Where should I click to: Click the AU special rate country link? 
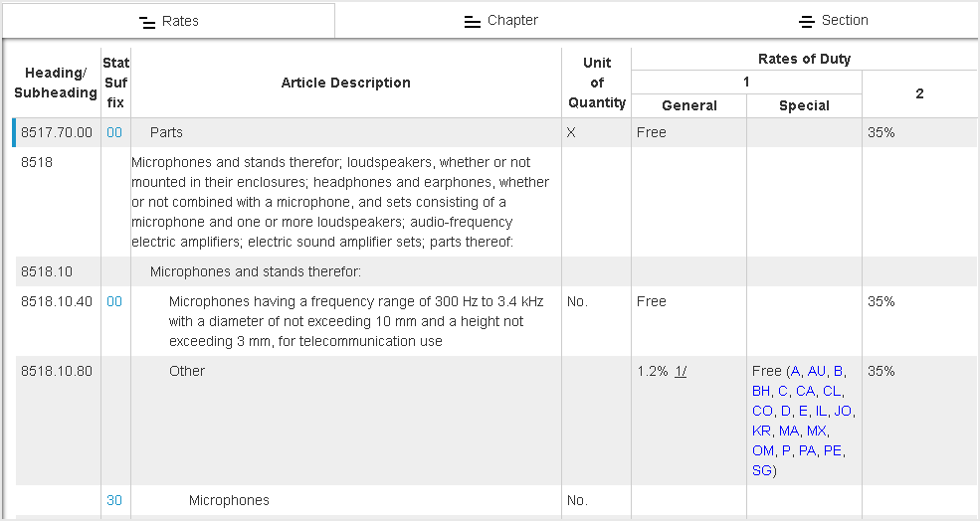pos(816,371)
